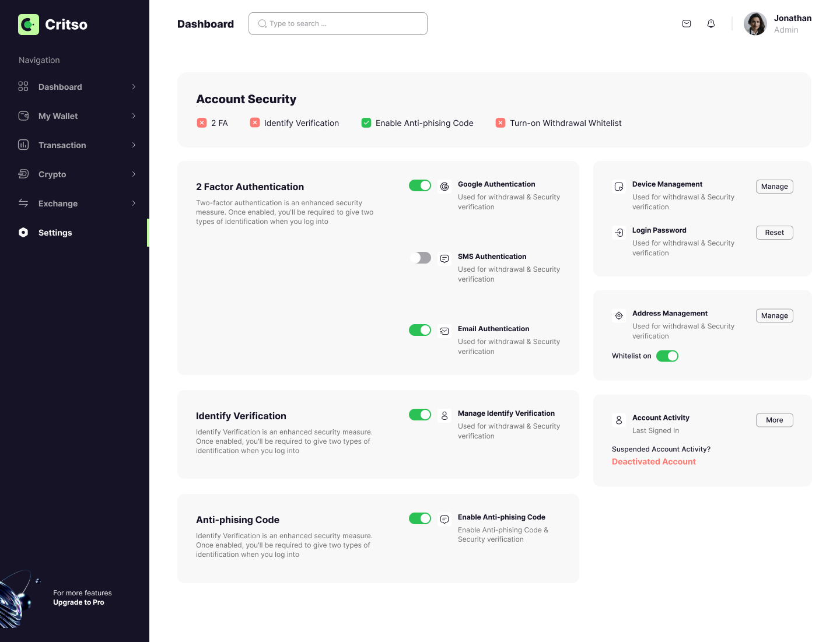Click the SMS Authentication message icon
This screenshot has width=840, height=642.
(x=444, y=259)
